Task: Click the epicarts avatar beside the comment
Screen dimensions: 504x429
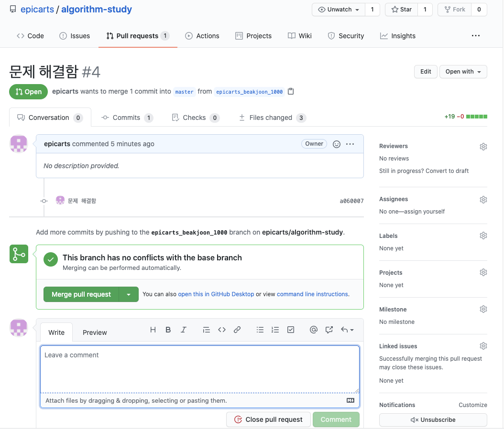Action: pyautogui.click(x=19, y=143)
